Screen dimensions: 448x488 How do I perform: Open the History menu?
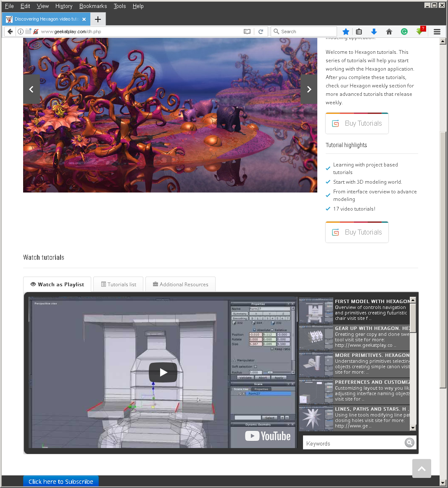64,6
